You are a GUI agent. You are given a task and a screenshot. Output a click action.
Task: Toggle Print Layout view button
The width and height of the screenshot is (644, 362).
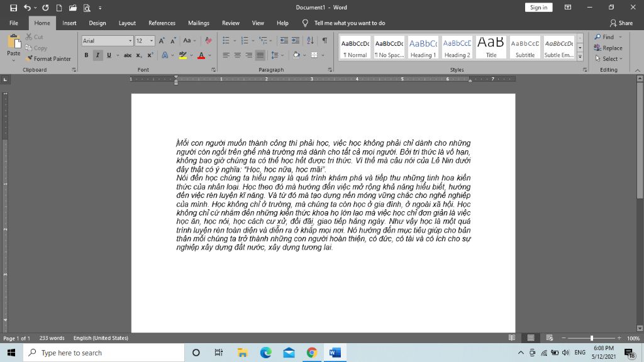531,337
